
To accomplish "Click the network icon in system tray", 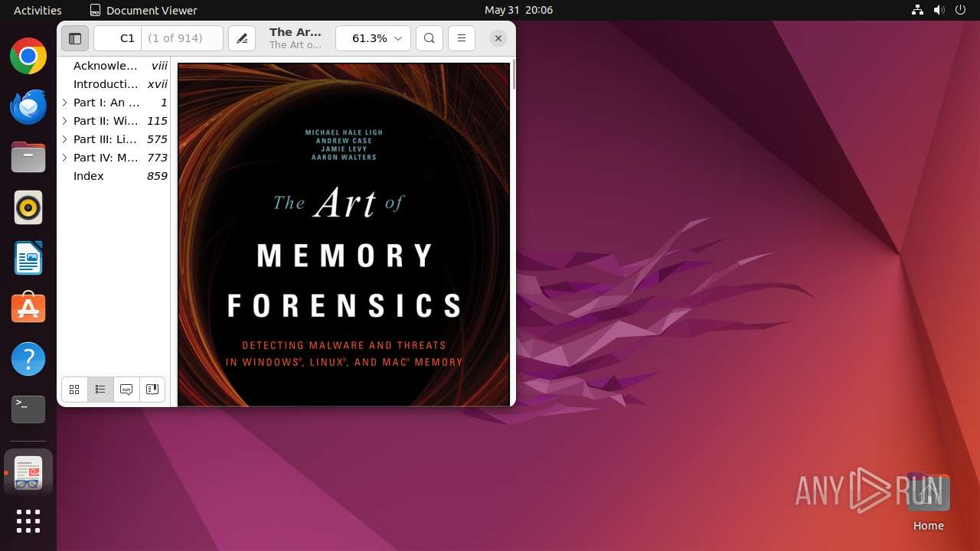I will (x=917, y=10).
